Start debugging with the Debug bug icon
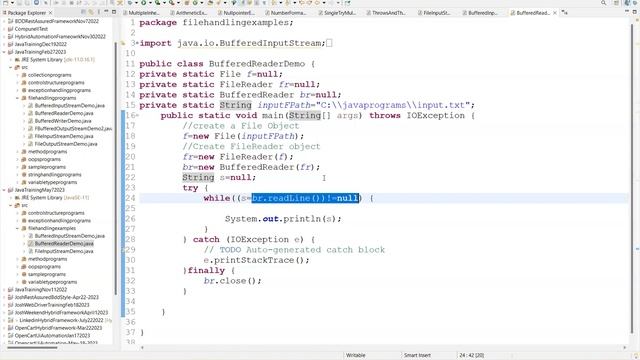This screenshot has width=640, height=360. tap(130, 3)
